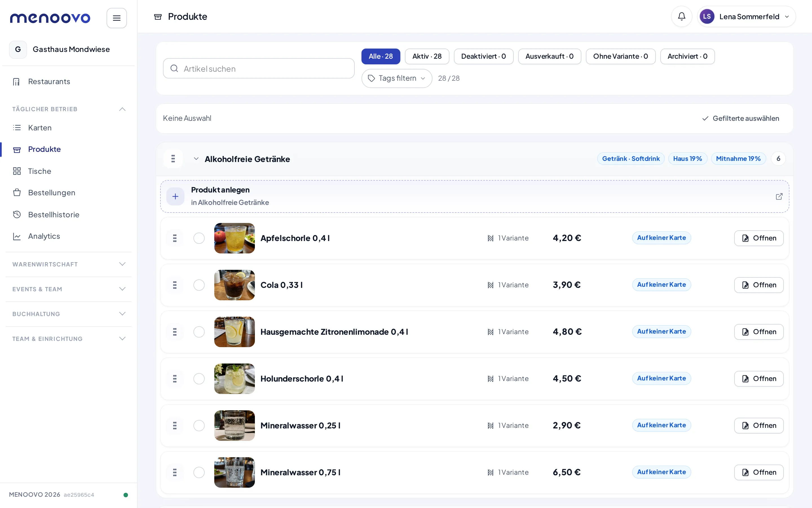The image size is (812, 508).
Task: Click drag handle on Cola 0,33 l row
Action: pos(175,285)
